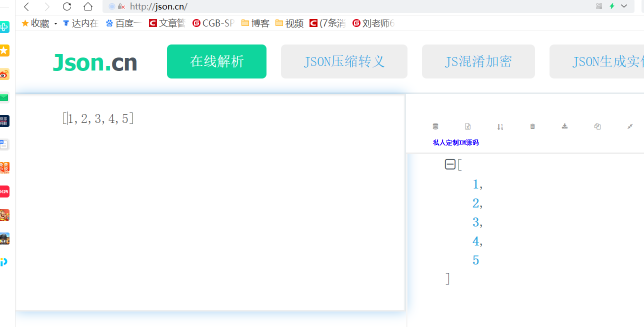Open the (7条消 bookmark
Viewport: 644px width, 327px height.
327,23
